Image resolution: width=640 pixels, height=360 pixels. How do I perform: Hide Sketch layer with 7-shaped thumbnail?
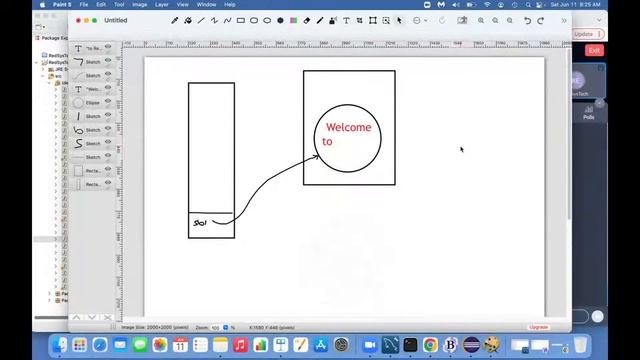pos(108,60)
